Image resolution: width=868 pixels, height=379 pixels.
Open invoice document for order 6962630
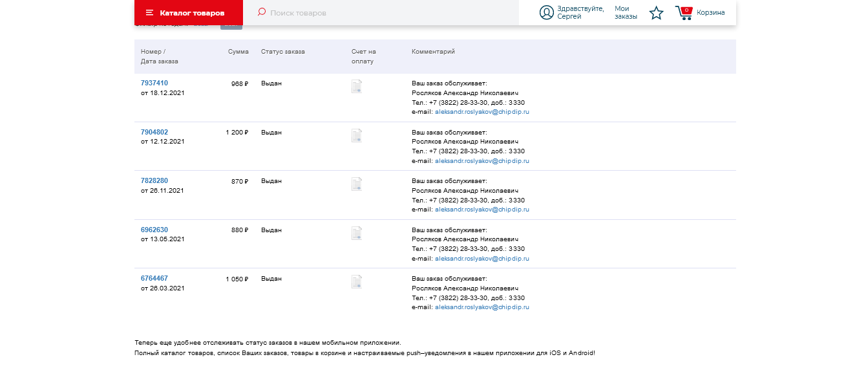(356, 233)
